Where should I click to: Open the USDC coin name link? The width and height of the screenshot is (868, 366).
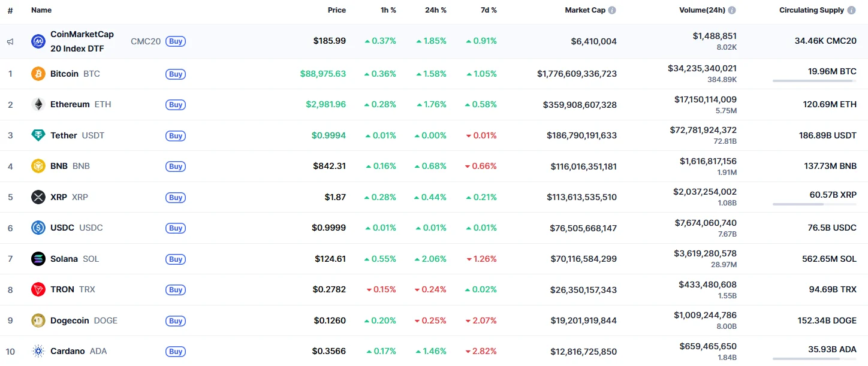point(63,228)
